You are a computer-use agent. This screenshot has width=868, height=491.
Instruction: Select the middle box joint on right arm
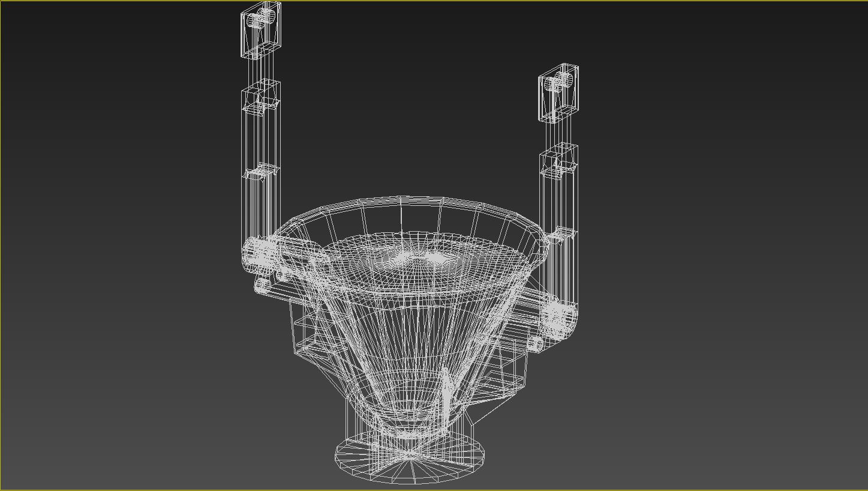pyautogui.click(x=558, y=160)
